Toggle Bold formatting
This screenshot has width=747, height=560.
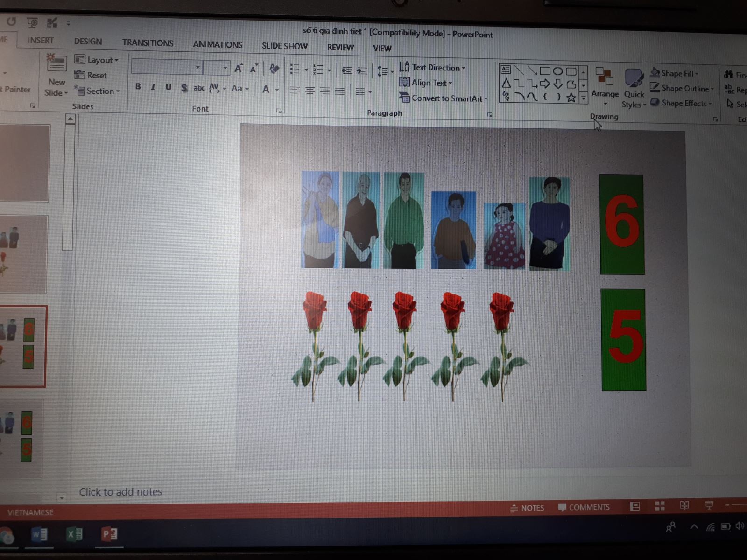[x=138, y=87]
